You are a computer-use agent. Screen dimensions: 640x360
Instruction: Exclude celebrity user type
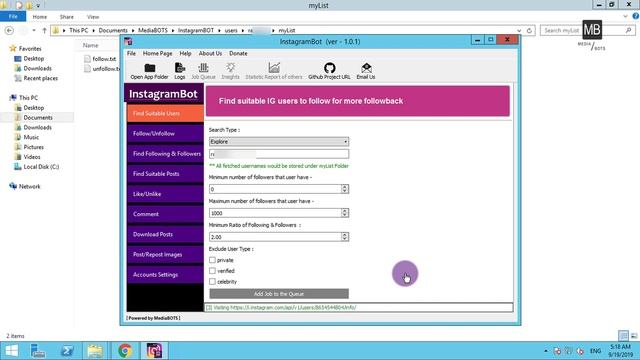coord(212,282)
